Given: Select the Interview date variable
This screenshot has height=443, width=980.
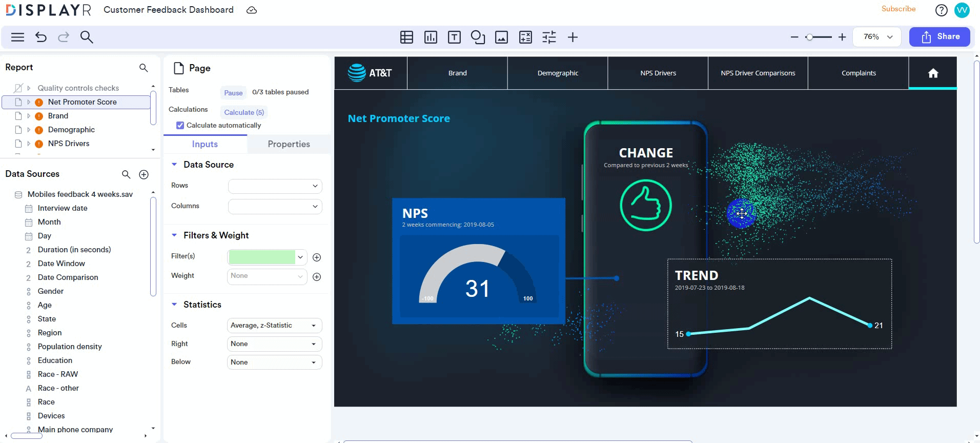Looking at the screenshot, I should tap(63, 208).
